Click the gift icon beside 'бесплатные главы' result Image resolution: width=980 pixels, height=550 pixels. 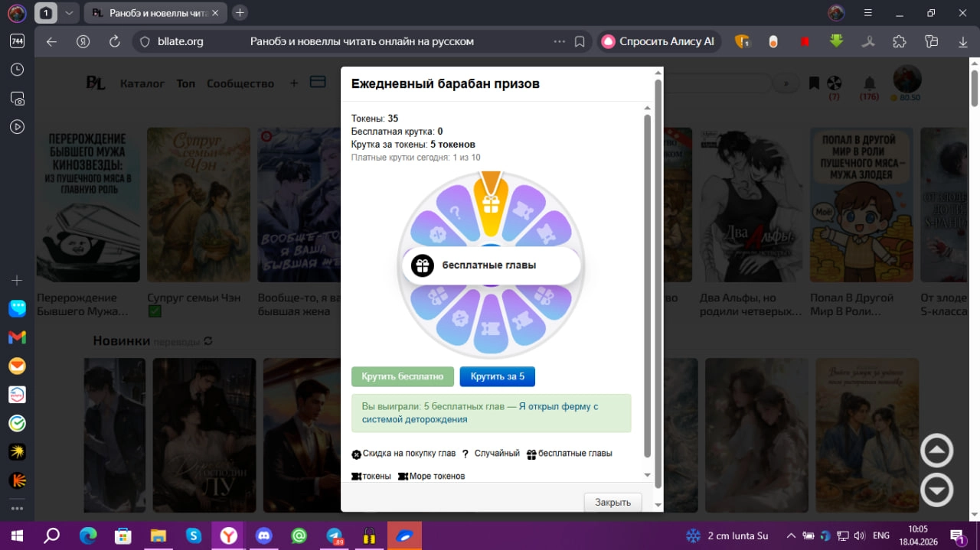point(423,265)
